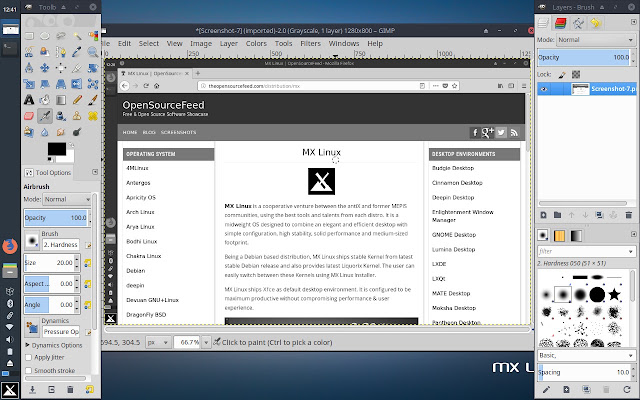The image size is (640, 400).
Task: Toggle visibility eye of Screenshot-7 layer
Action: pos(544,89)
